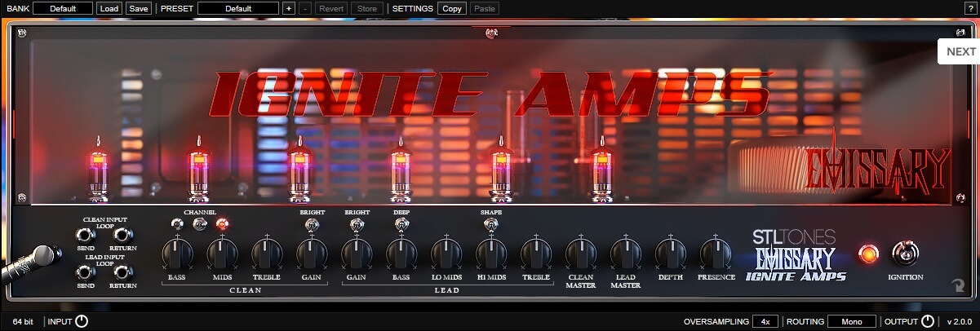Click the Presence knob

tap(716, 253)
